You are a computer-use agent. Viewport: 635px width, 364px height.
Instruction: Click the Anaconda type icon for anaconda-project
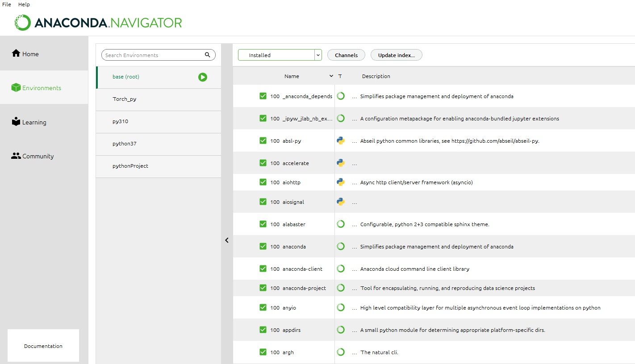click(x=341, y=288)
